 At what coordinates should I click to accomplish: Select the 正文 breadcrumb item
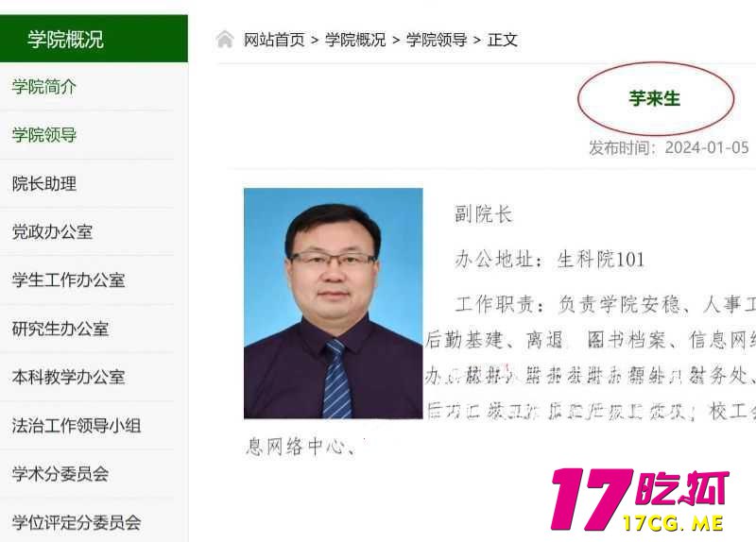click(503, 40)
